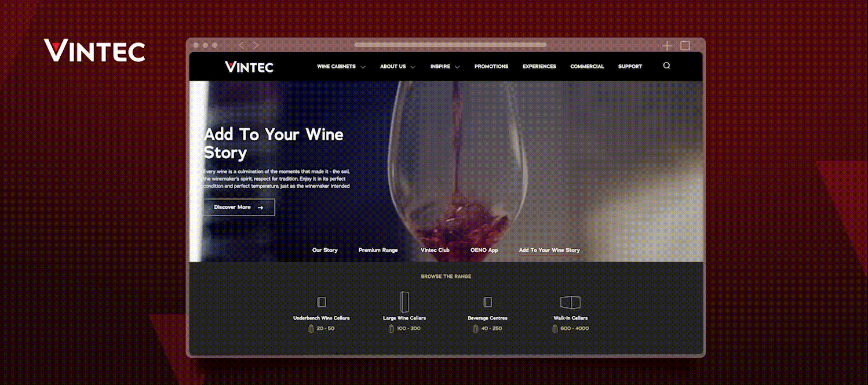Expand the Wine Cabinets dropdown
The image size is (868, 385).
click(363, 67)
